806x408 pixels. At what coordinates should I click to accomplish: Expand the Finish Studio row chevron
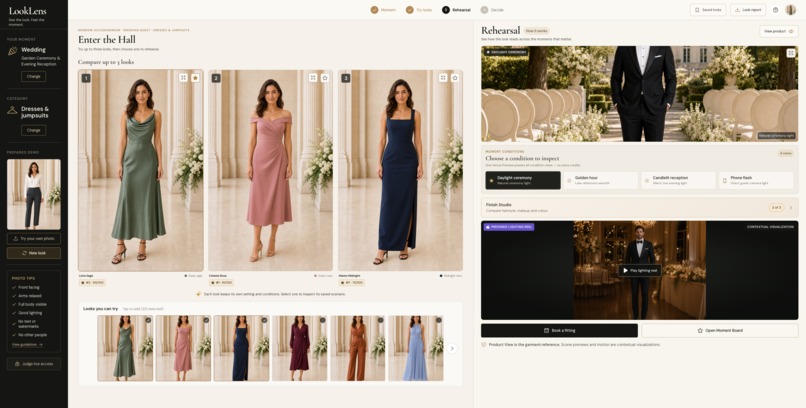pos(791,208)
